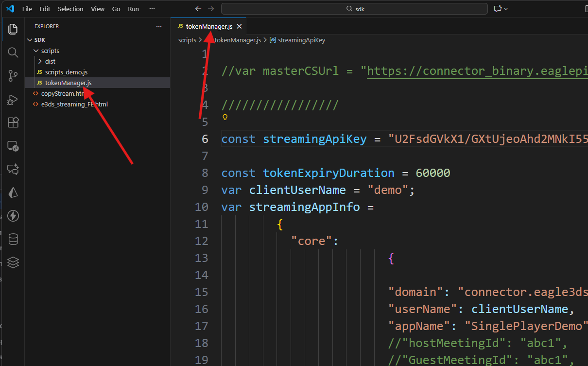The width and height of the screenshot is (588, 366).
Task: Click the lightning bolt icon in activity bar
Action: coord(13,216)
